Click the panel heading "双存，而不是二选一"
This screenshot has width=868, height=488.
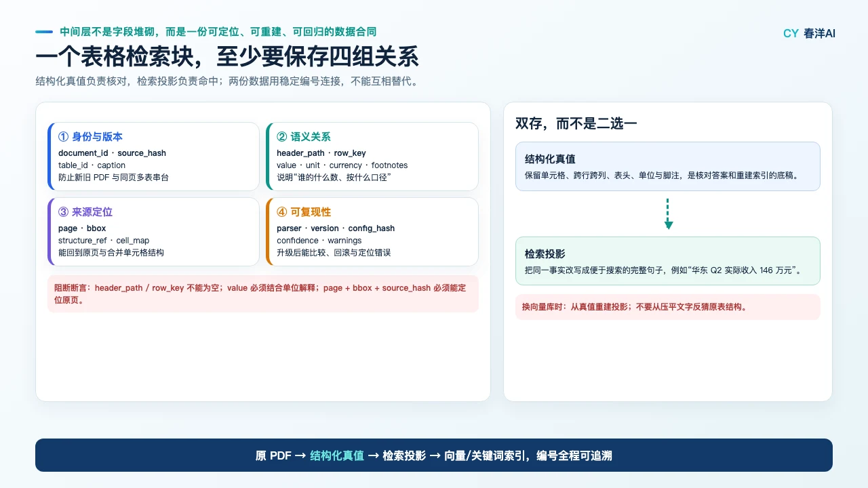[576, 123]
